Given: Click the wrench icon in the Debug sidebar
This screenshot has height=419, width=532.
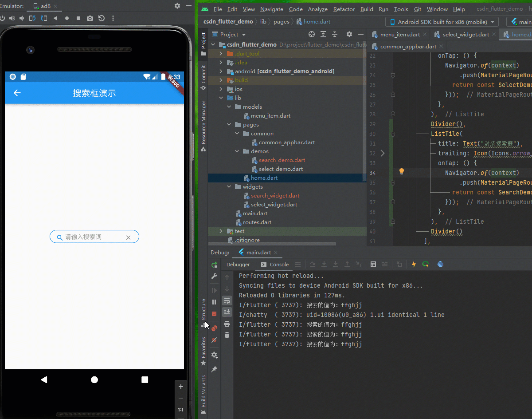Looking at the screenshot, I should (x=214, y=276).
